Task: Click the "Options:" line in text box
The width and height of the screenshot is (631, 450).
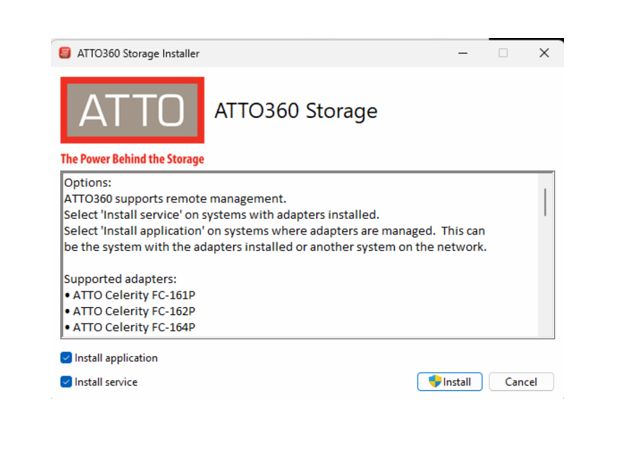Action: tap(88, 183)
